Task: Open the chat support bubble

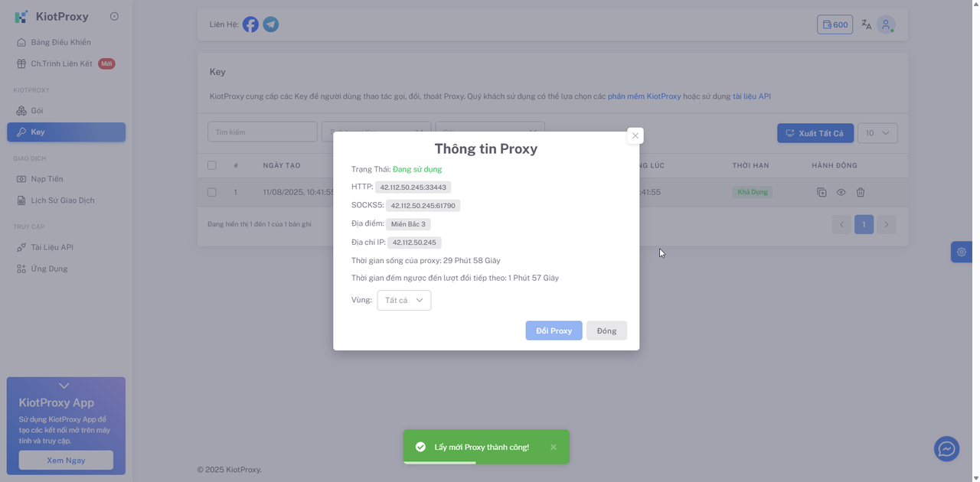Action: pyautogui.click(x=946, y=449)
